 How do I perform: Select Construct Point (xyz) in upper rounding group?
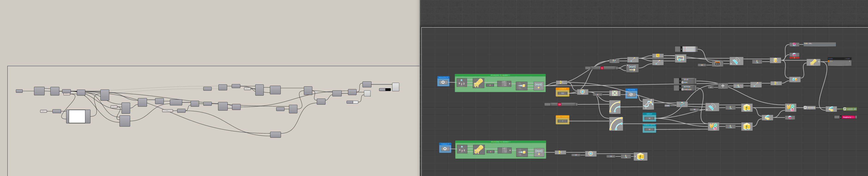538,85
